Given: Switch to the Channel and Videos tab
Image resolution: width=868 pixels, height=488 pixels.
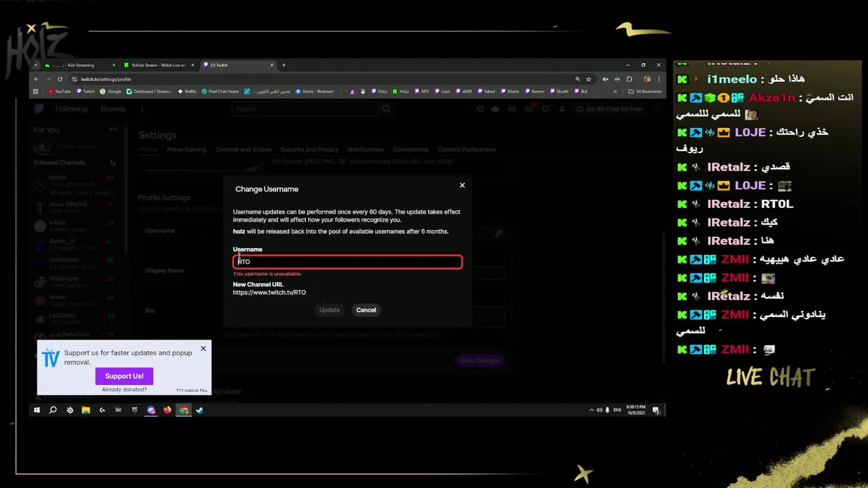Looking at the screenshot, I should click(243, 149).
